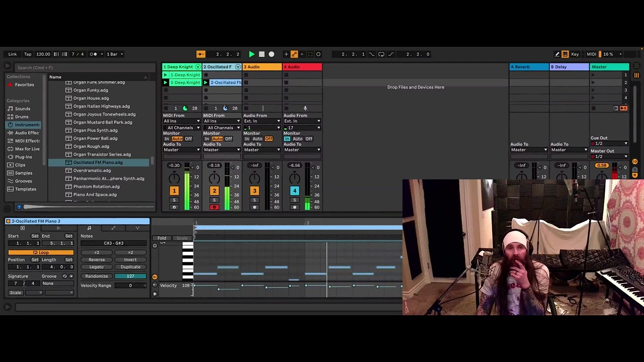Image resolution: width=644 pixels, height=362 pixels.
Task: Select the tempo field showing 120.00
Action: pyautogui.click(x=43, y=54)
